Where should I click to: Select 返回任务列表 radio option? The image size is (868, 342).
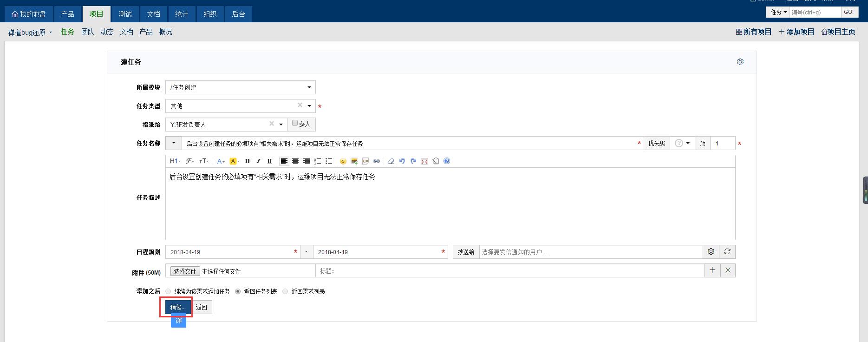pyautogui.click(x=238, y=291)
